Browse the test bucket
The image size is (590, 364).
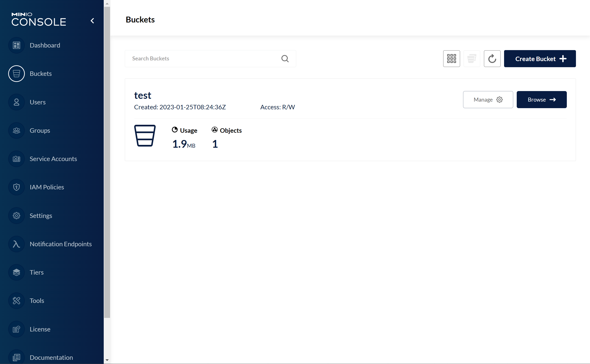[541, 100]
